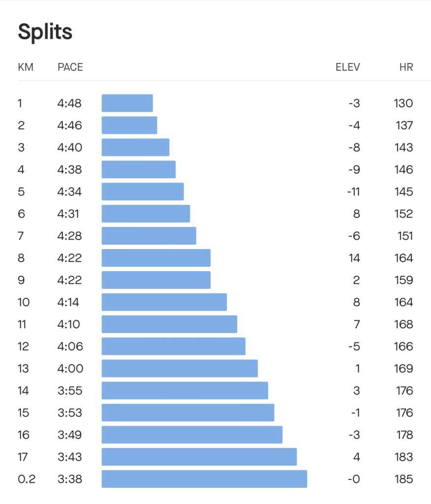Select the longest bar for the 0.2 split
The height and width of the screenshot is (504, 431).
pos(204,479)
